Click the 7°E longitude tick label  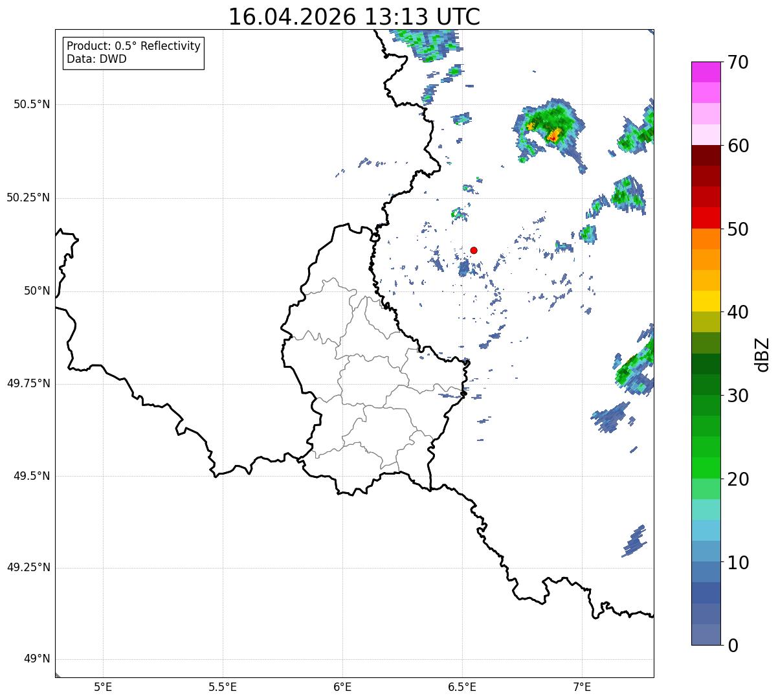582,686
